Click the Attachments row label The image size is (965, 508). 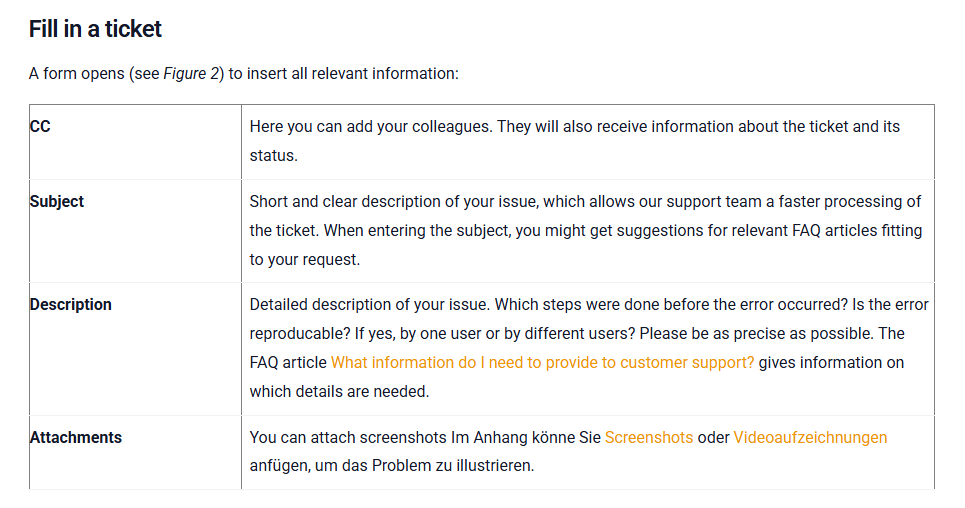tap(76, 438)
